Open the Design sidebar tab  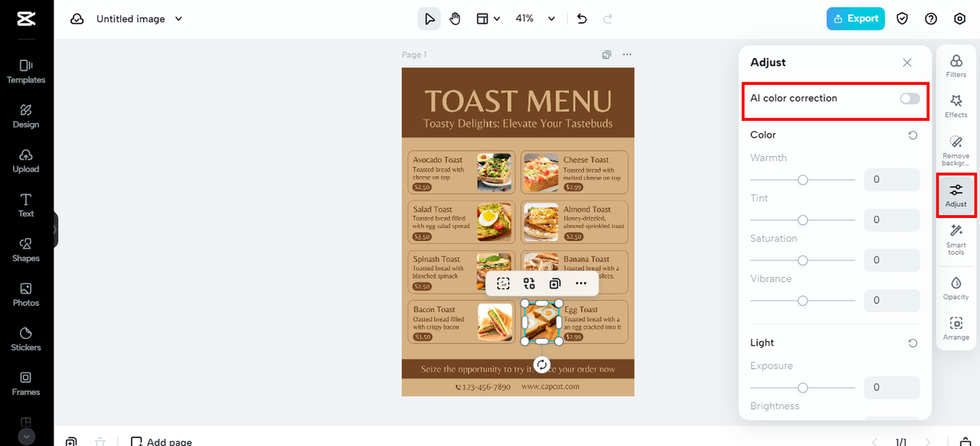click(x=26, y=116)
